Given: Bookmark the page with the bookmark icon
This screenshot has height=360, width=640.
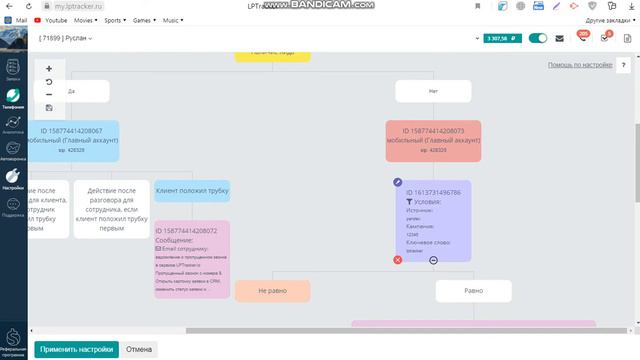Looking at the screenshot, I should [x=478, y=6].
